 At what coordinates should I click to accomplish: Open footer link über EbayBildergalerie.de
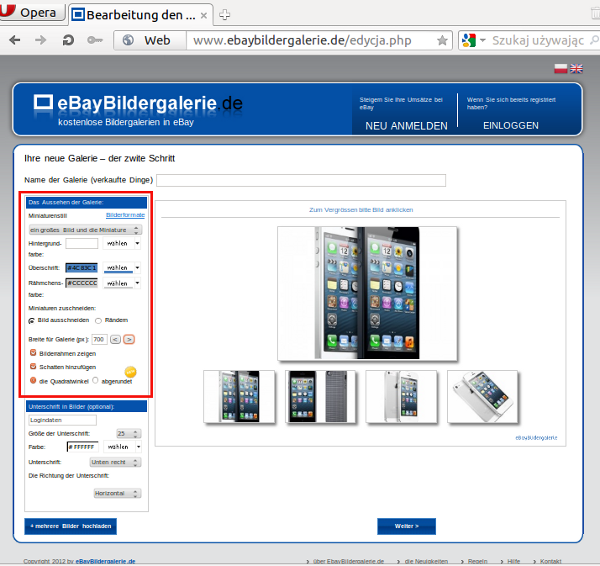[348, 561]
